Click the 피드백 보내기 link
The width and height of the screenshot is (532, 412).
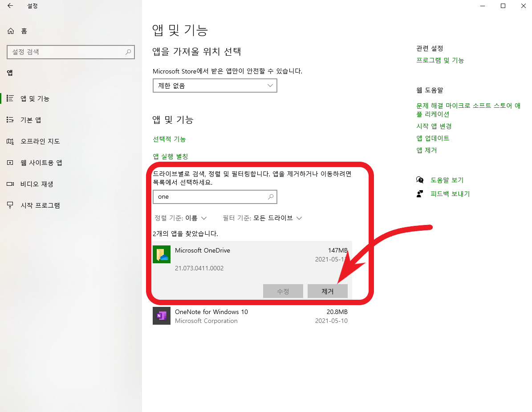[450, 194]
